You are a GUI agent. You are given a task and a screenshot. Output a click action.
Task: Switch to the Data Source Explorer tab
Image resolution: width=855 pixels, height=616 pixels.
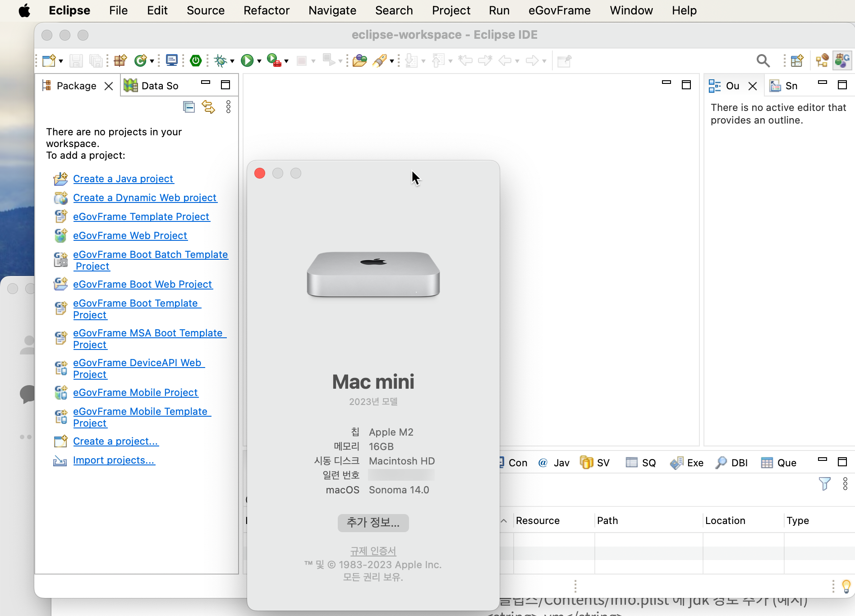pyautogui.click(x=152, y=86)
